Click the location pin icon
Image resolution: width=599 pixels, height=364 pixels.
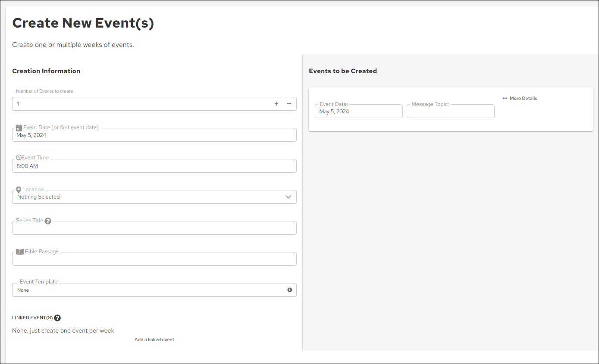(x=19, y=190)
